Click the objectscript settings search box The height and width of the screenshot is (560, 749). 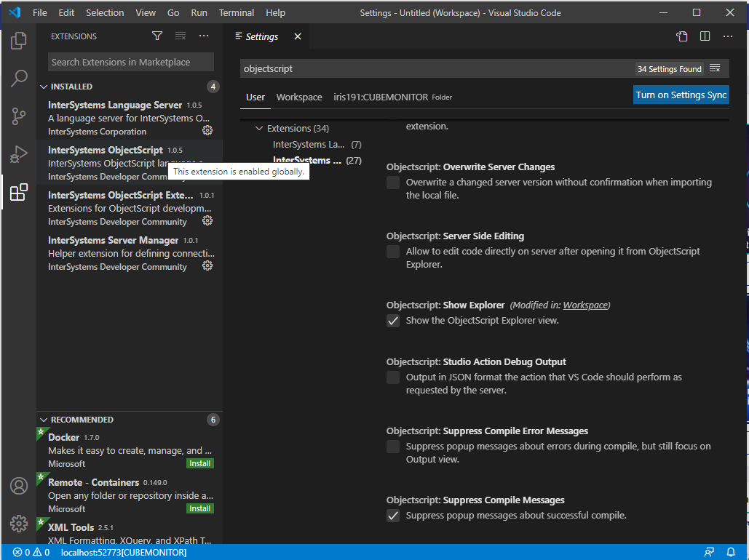pyautogui.click(x=437, y=69)
